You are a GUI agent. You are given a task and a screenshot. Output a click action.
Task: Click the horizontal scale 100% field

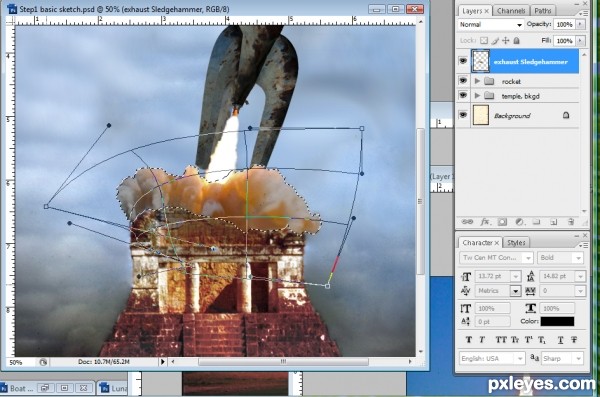pyautogui.click(x=557, y=308)
